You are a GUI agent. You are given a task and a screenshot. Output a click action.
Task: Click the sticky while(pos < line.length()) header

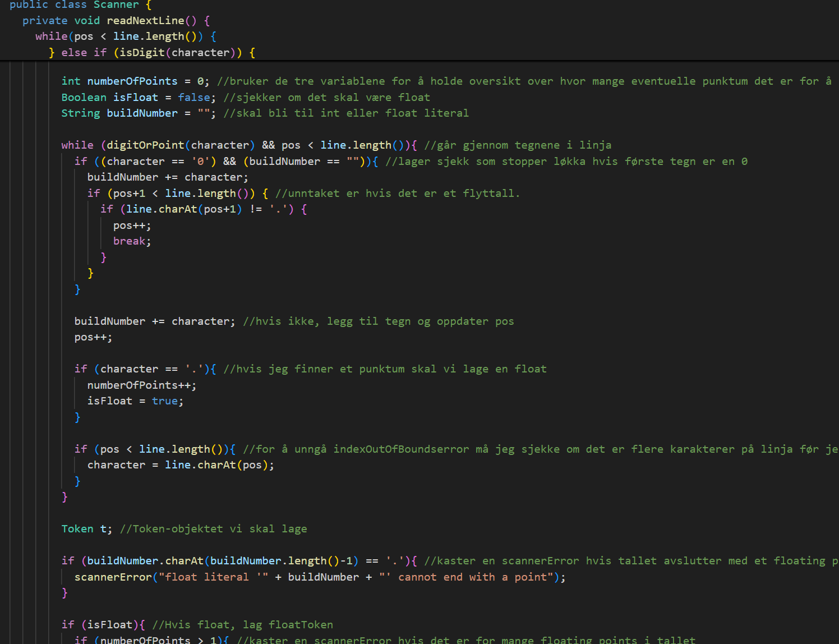[x=123, y=36]
